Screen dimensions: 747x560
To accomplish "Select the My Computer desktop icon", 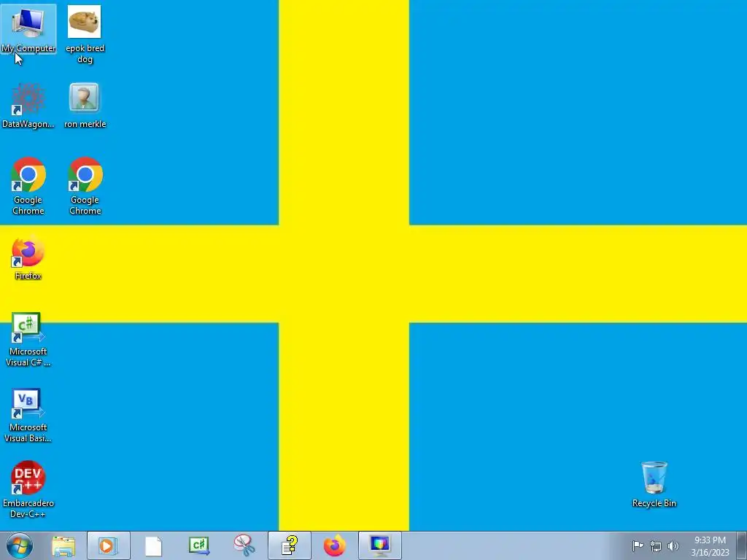I will 28,29.
